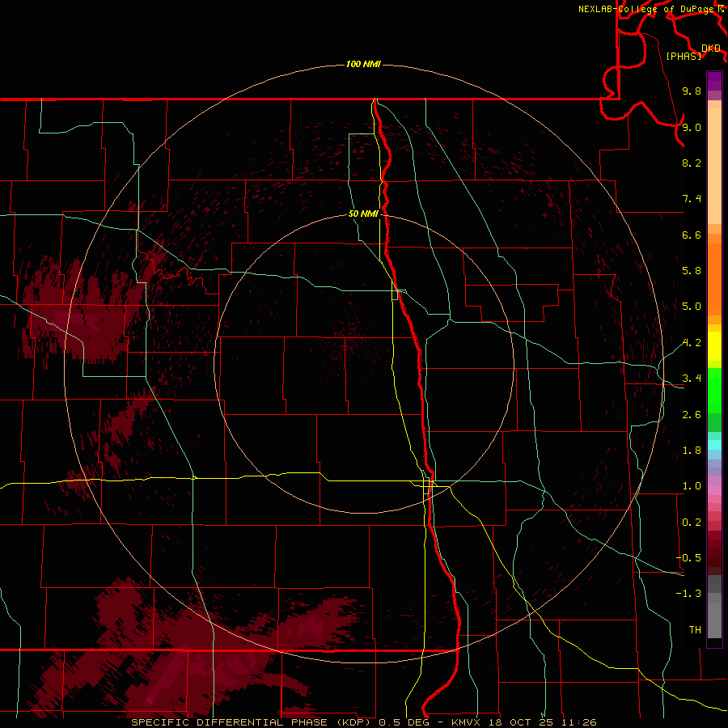The width and height of the screenshot is (728, 728).
Task: Click the "1.0" scale value
Action: click(692, 486)
